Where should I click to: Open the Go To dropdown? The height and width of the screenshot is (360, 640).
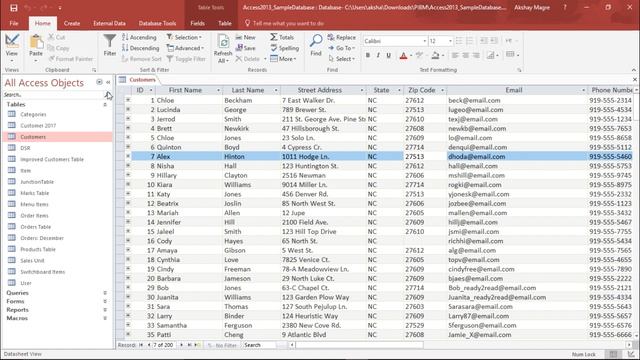342,48
